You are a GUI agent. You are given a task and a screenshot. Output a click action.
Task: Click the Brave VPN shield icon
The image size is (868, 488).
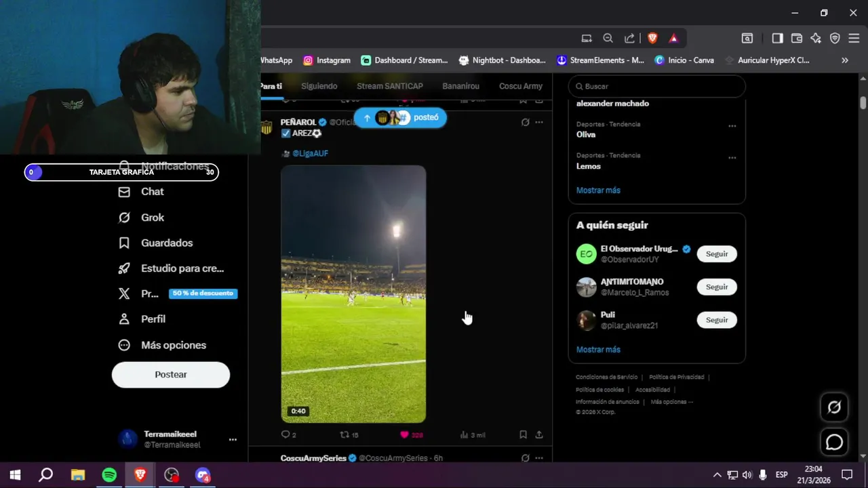(835, 39)
